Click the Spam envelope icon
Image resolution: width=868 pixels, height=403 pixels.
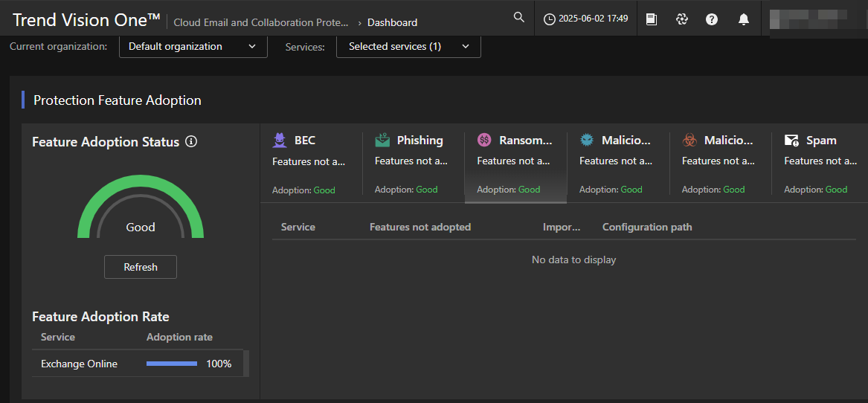pyautogui.click(x=791, y=140)
